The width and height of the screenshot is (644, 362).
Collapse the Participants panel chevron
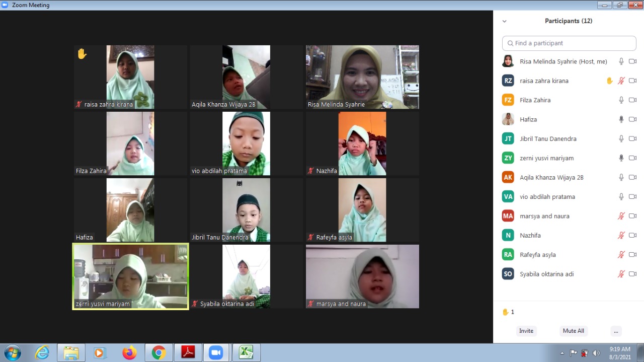click(504, 21)
